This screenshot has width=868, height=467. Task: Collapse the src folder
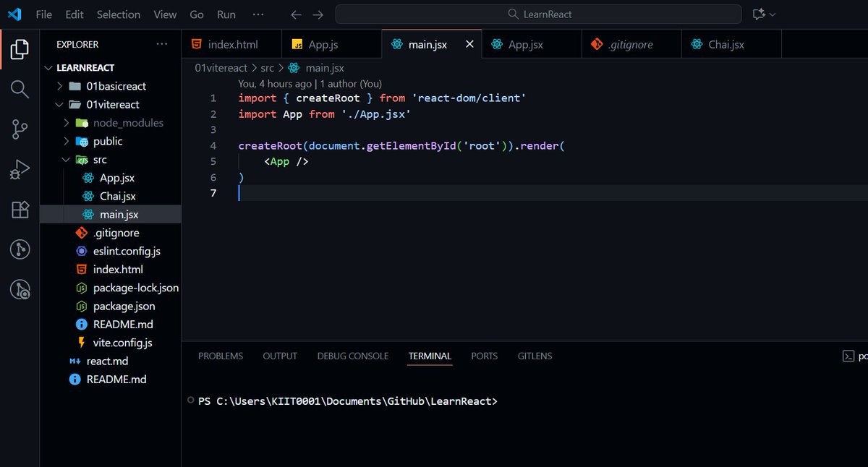67,160
